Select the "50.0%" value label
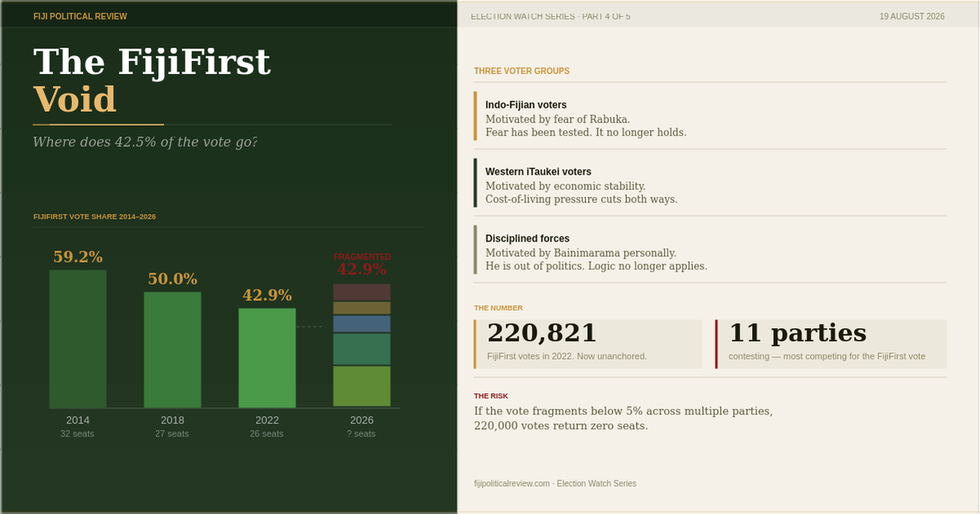 (172, 279)
